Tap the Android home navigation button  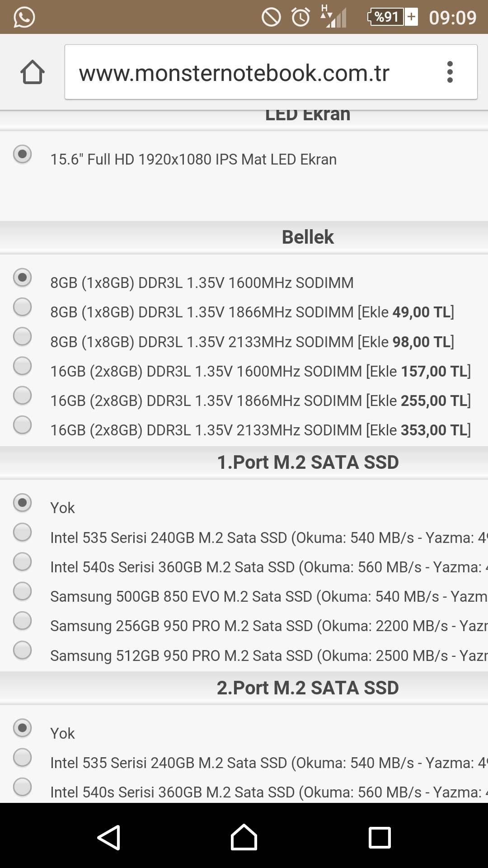(244, 837)
